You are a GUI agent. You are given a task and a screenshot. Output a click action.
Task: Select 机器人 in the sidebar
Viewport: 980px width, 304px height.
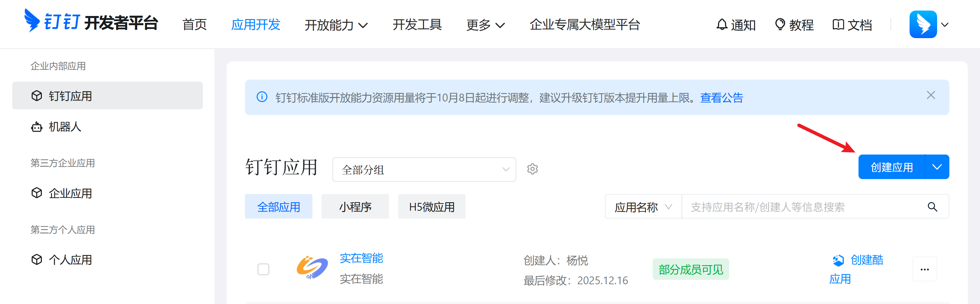65,127
